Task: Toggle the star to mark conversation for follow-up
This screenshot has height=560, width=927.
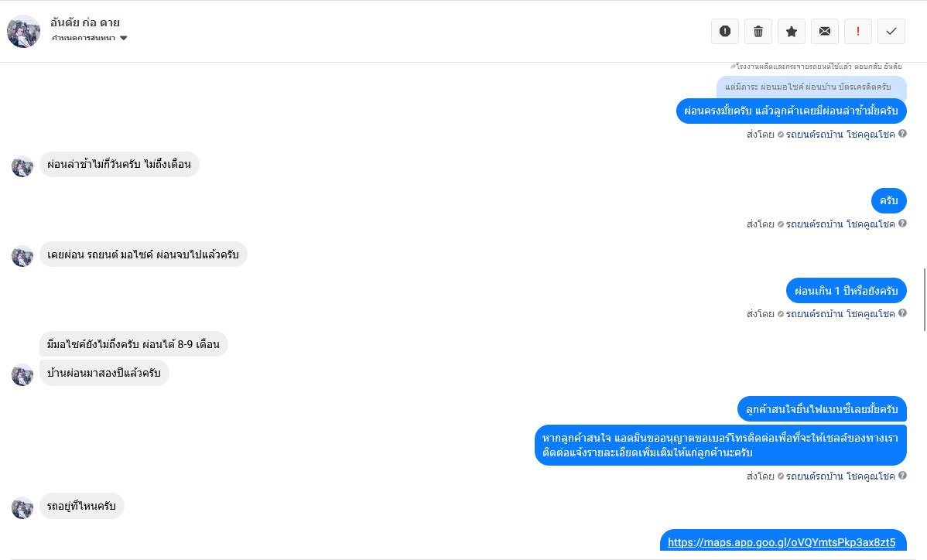Action: (792, 31)
